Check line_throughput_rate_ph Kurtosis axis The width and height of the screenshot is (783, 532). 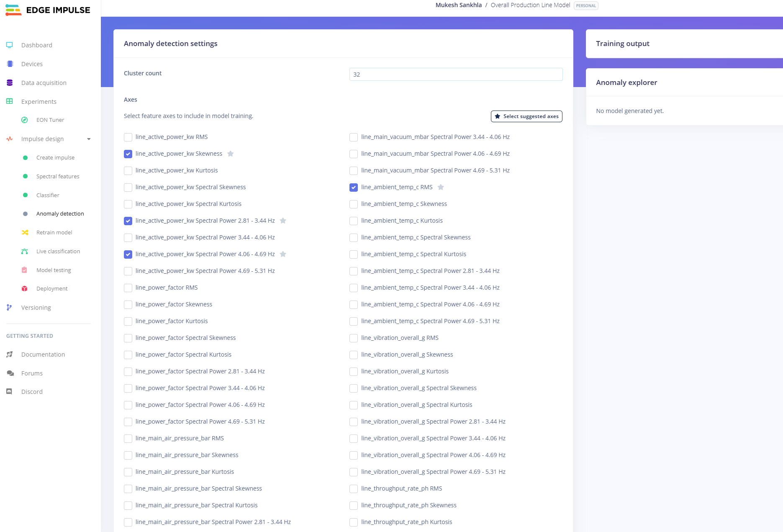click(x=354, y=522)
